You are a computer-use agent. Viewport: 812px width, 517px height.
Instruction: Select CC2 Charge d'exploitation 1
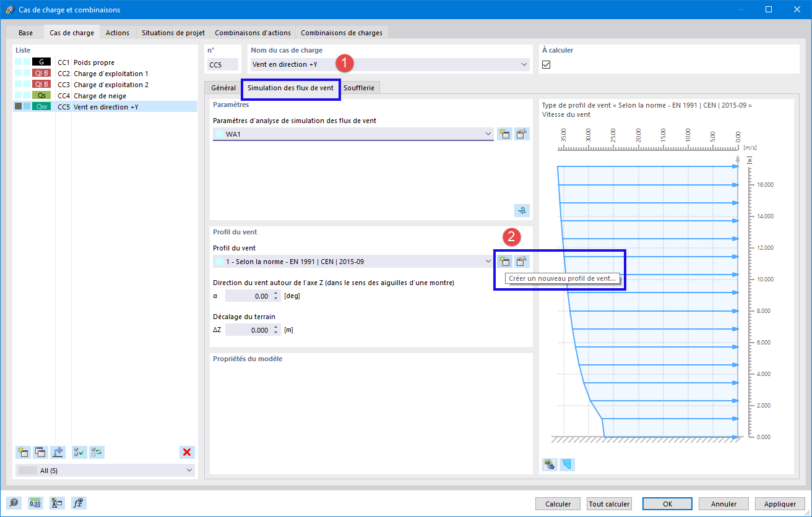[x=105, y=74]
